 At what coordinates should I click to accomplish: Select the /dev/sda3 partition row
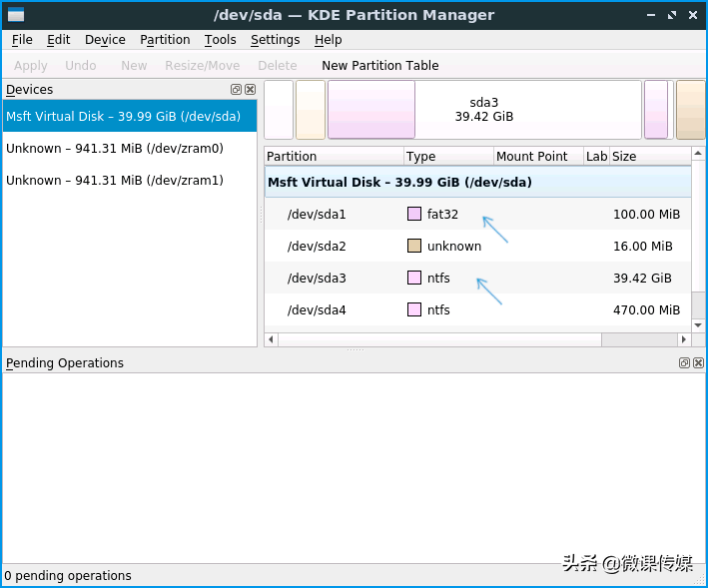[477, 278]
